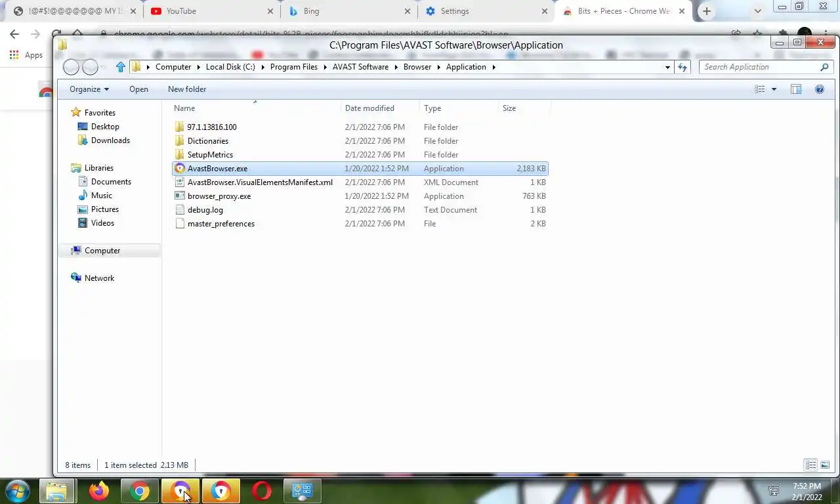The width and height of the screenshot is (840, 504).
Task: Open Google Chrome from the taskbar
Action: tap(139, 491)
